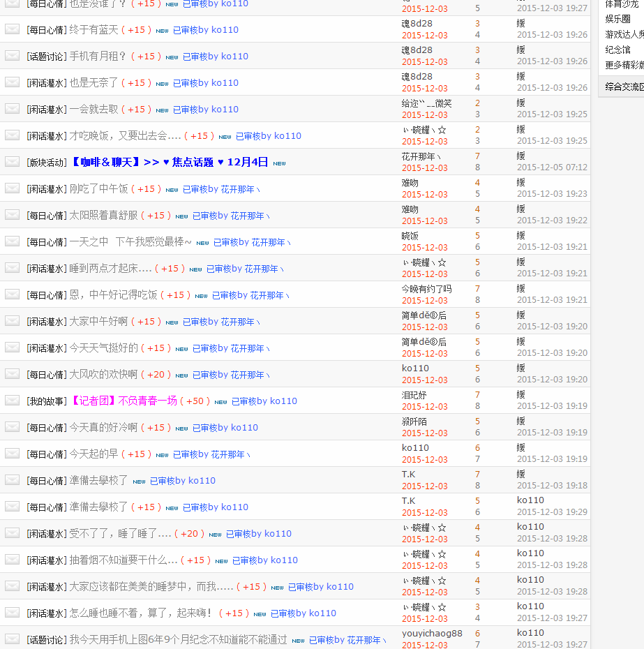Click envelope icon next to 今天起的早
This screenshot has height=649, width=644.
(12, 453)
